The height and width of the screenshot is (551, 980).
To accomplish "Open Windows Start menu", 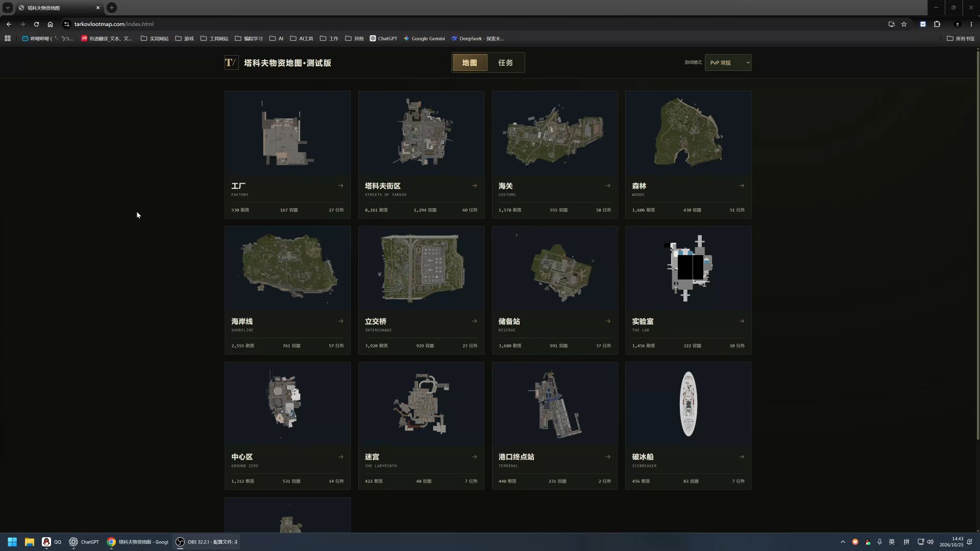I will tap(12, 542).
